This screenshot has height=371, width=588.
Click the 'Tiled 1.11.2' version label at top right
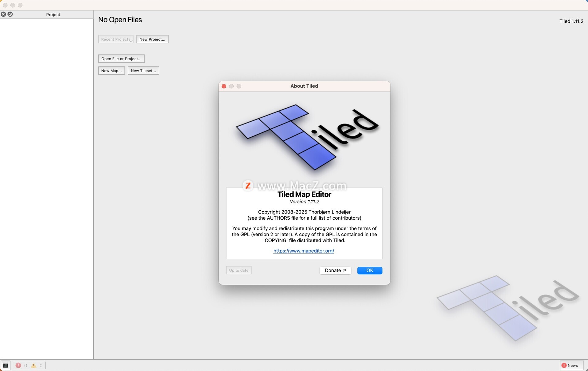coord(571,21)
